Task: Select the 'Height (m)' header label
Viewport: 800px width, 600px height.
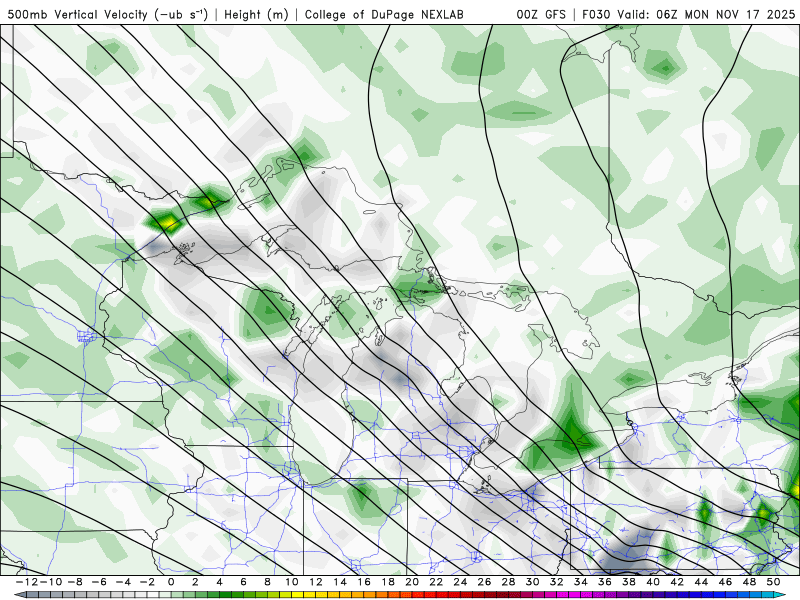Action: (256, 14)
